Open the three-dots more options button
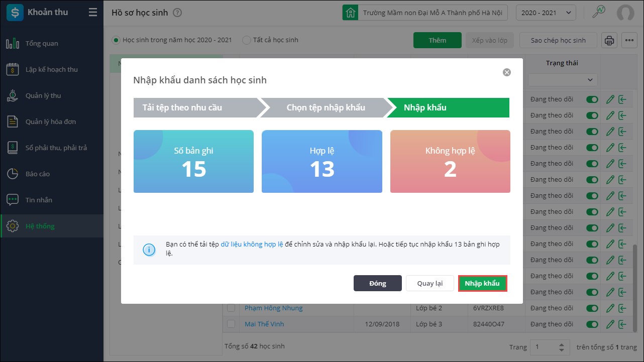Image resolution: width=644 pixels, height=362 pixels. [629, 41]
